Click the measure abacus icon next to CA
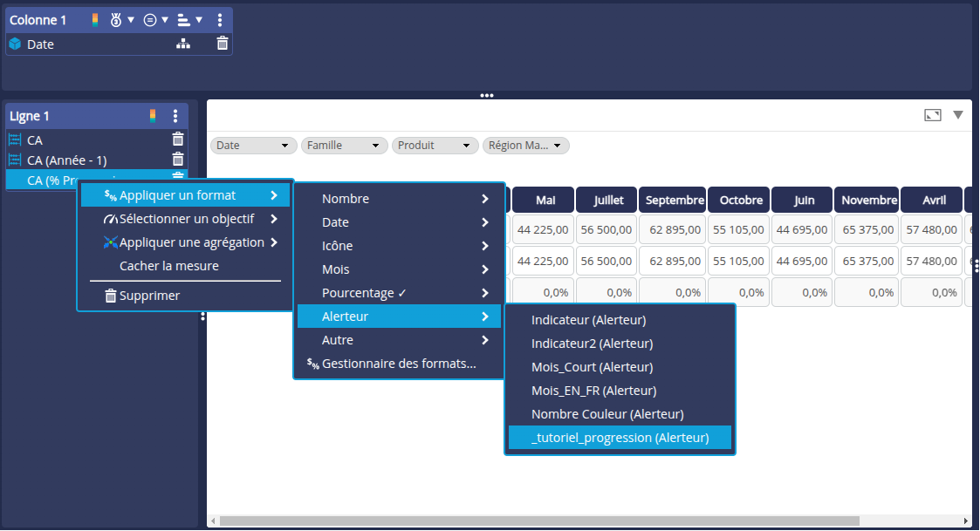The height and width of the screenshot is (531, 980). 16,140
